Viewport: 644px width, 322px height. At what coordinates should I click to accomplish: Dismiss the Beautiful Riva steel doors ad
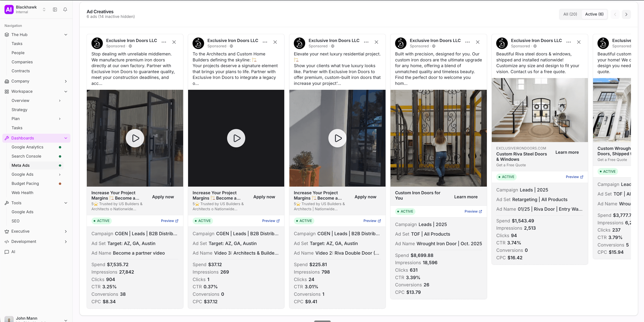[x=579, y=42]
